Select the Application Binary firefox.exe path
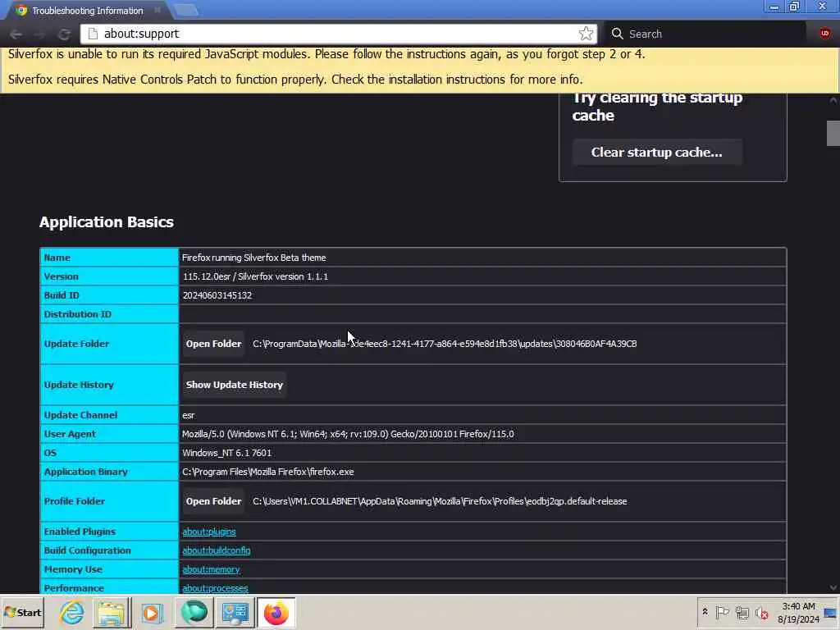The image size is (840, 630). (268, 472)
